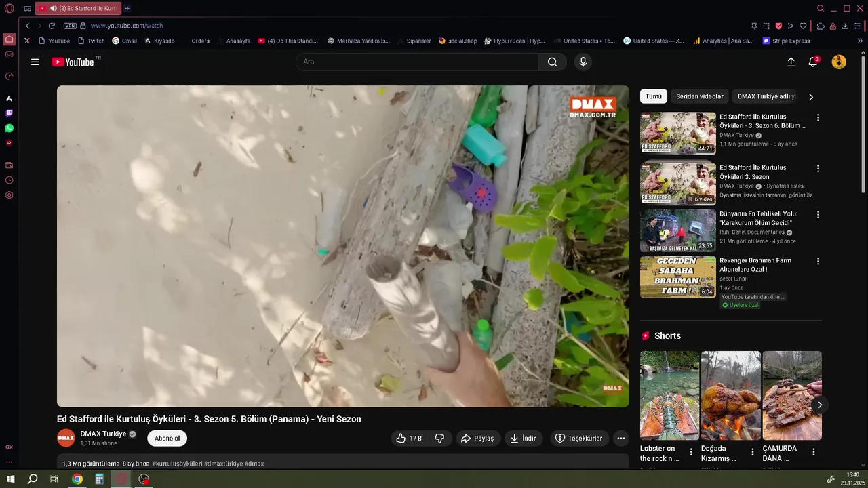Show more bookmarks with double chevron
This screenshot has height=488, width=868.
860,41
